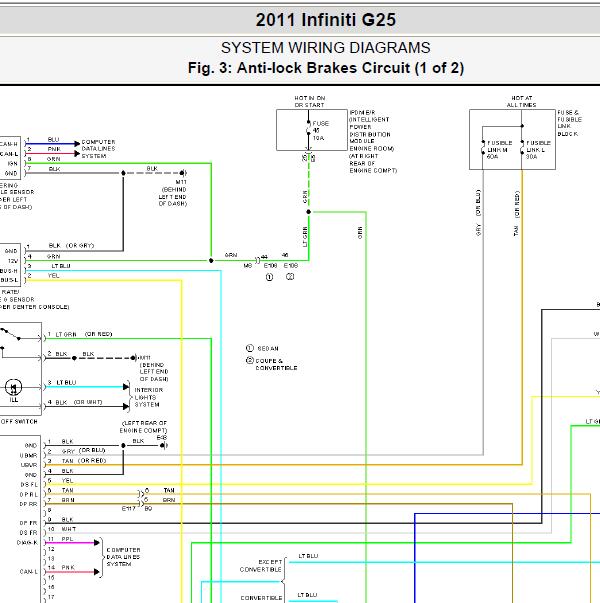Click the "DP RL" terminal label
The width and height of the screenshot is (600, 603).
(29, 494)
